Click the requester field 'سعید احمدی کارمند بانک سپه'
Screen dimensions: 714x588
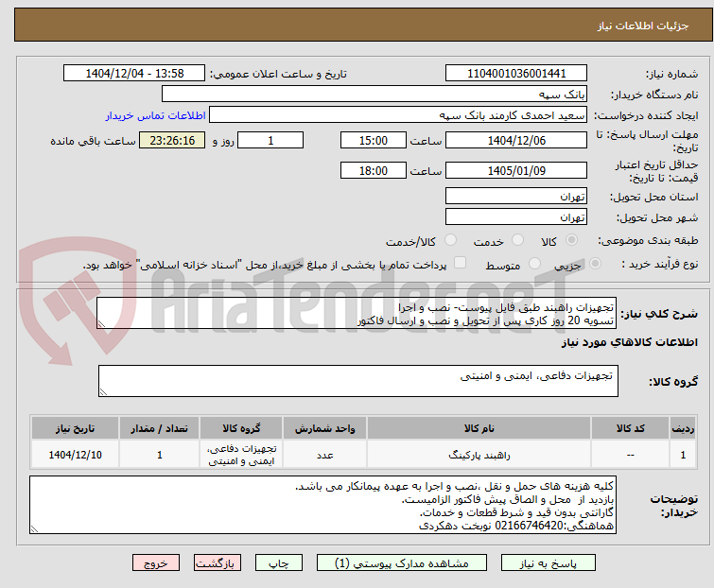coord(398,115)
